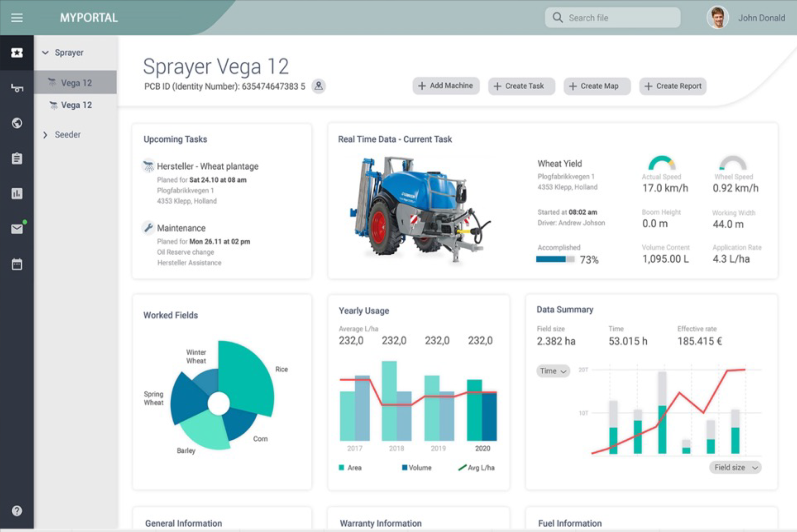Open the hamburger menu icon
This screenshot has width=797, height=532.
(x=17, y=18)
